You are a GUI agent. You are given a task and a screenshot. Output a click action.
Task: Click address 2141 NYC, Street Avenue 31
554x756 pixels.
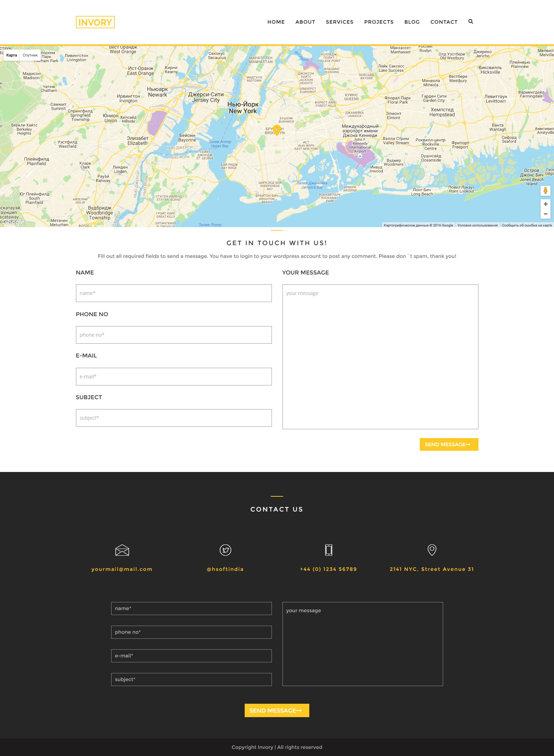pos(432,569)
